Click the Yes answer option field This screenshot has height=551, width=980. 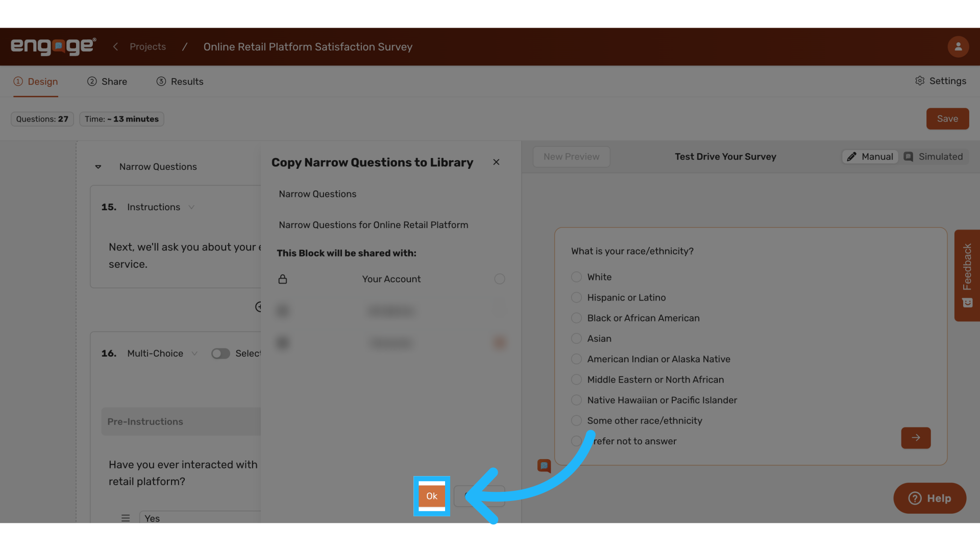[200, 518]
